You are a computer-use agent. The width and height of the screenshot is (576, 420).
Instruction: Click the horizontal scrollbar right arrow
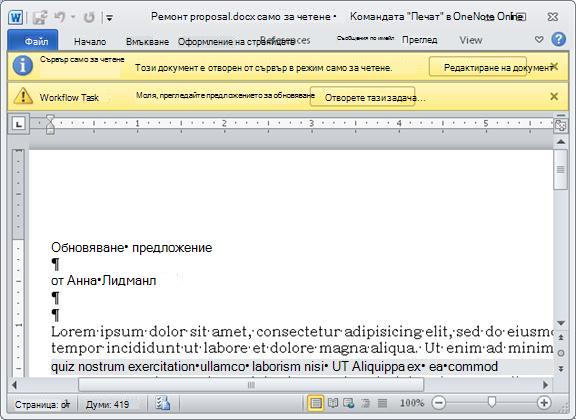pyautogui.click(x=545, y=385)
